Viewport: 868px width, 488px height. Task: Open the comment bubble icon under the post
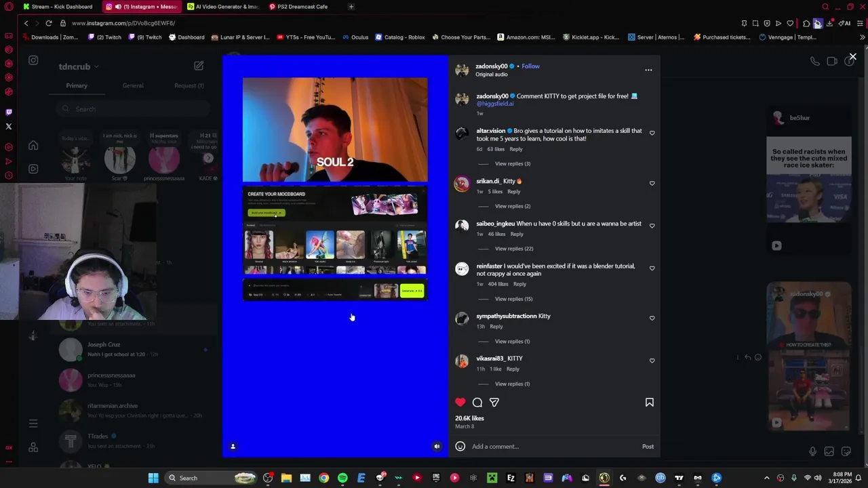[477, 403]
